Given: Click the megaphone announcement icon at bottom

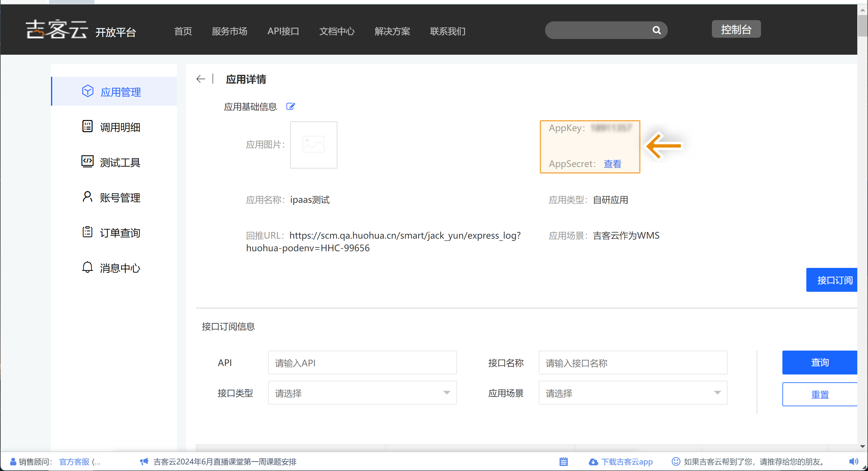Looking at the screenshot, I should pos(144,462).
